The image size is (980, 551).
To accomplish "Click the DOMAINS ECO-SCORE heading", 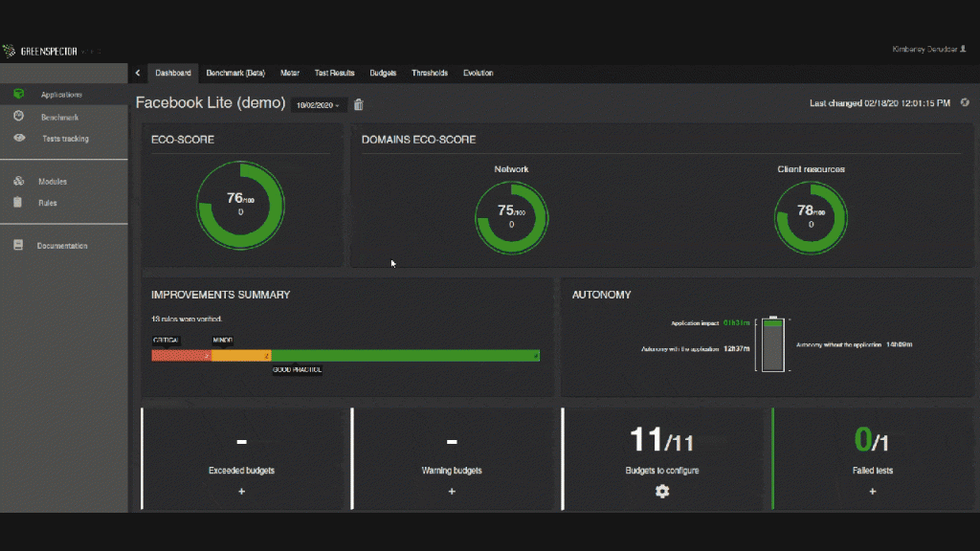I will point(419,140).
